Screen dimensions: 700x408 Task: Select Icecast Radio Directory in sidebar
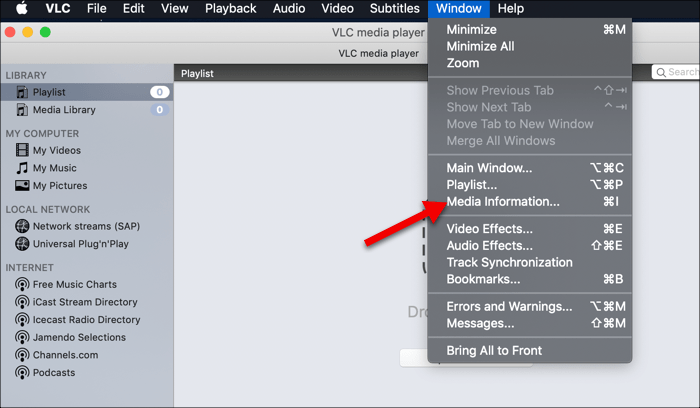[x=85, y=320]
